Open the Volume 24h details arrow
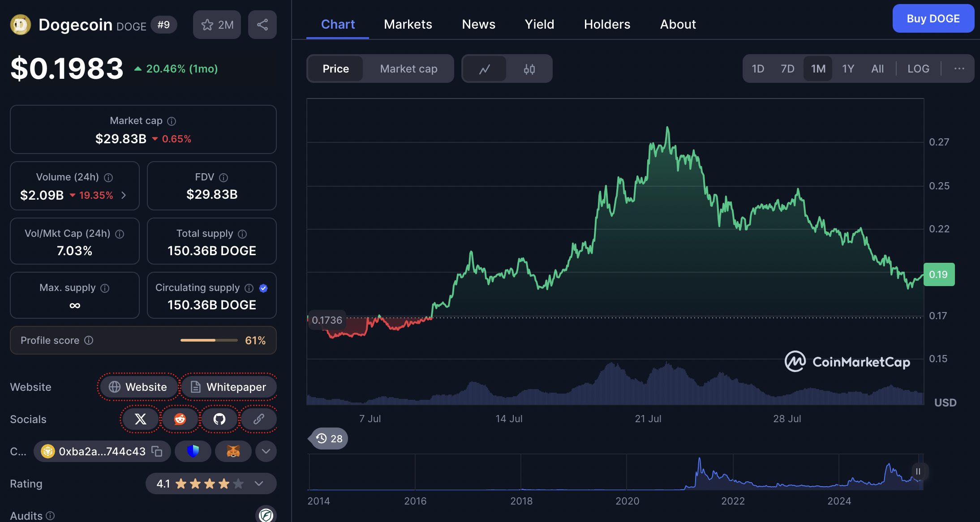The width and height of the screenshot is (980, 522). click(x=124, y=196)
